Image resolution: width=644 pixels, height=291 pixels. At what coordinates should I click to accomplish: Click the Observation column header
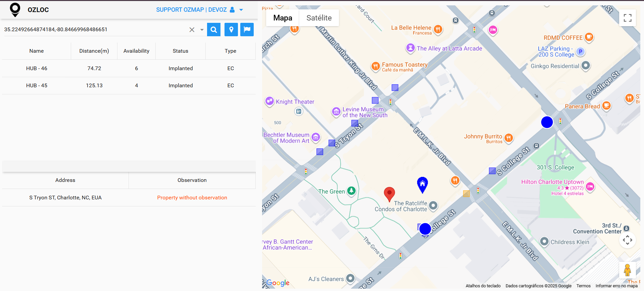tap(192, 180)
